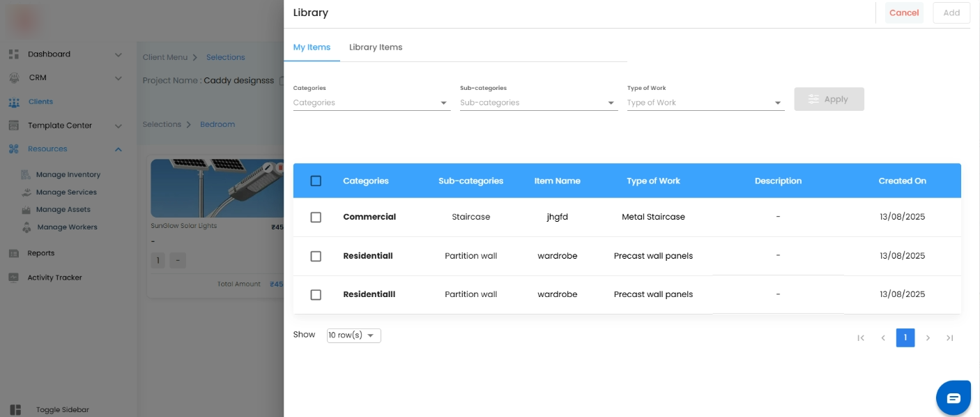This screenshot has height=417, width=980.
Task: Click the Manage Workers icon
Action: coord(26,227)
